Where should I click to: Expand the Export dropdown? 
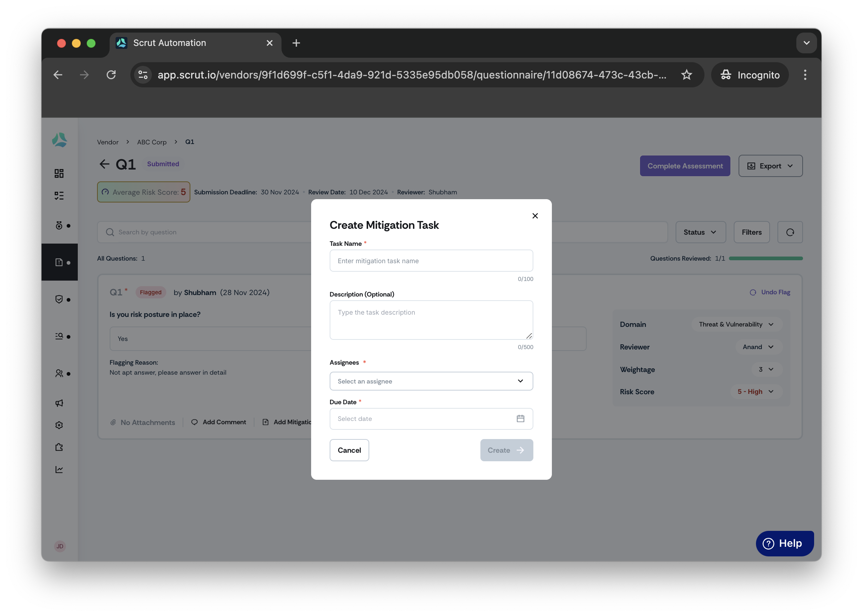click(x=770, y=166)
